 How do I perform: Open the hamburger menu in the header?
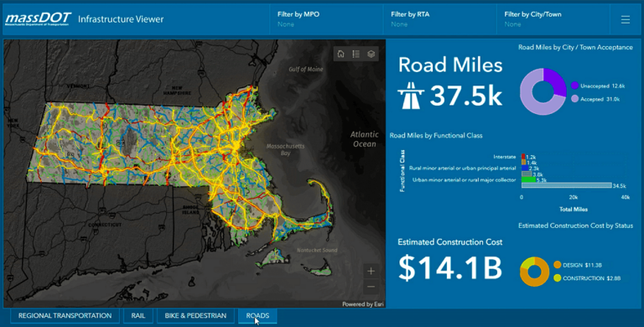pos(626,20)
